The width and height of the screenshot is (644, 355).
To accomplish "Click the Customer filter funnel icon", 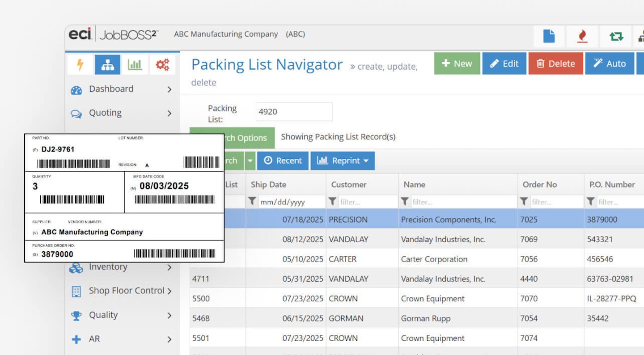I will tap(332, 202).
